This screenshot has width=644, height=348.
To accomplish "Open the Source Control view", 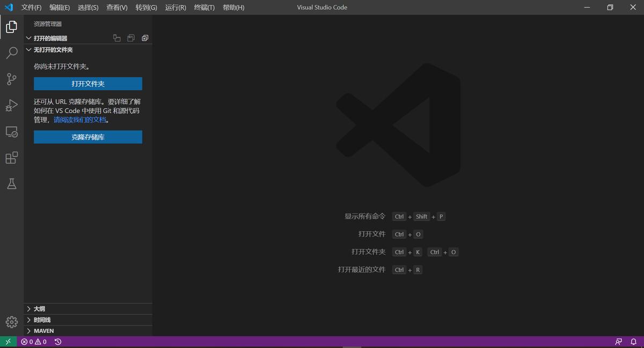I will coord(11,79).
